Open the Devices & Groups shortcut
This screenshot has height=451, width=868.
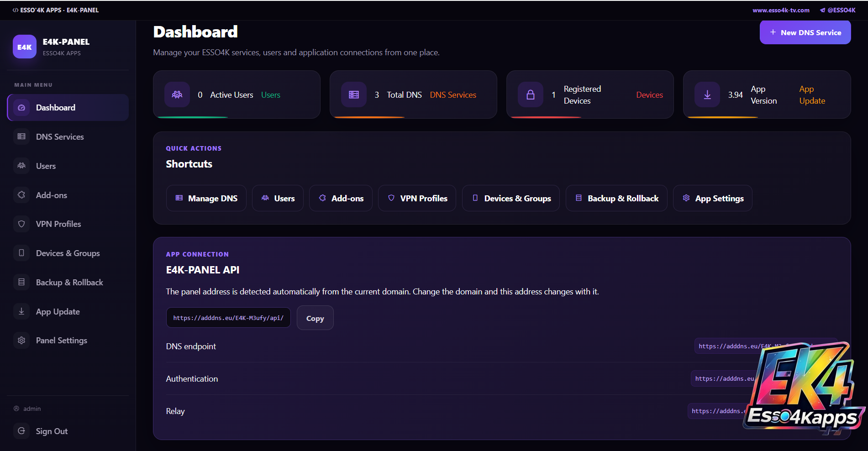click(x=511, y=198)
